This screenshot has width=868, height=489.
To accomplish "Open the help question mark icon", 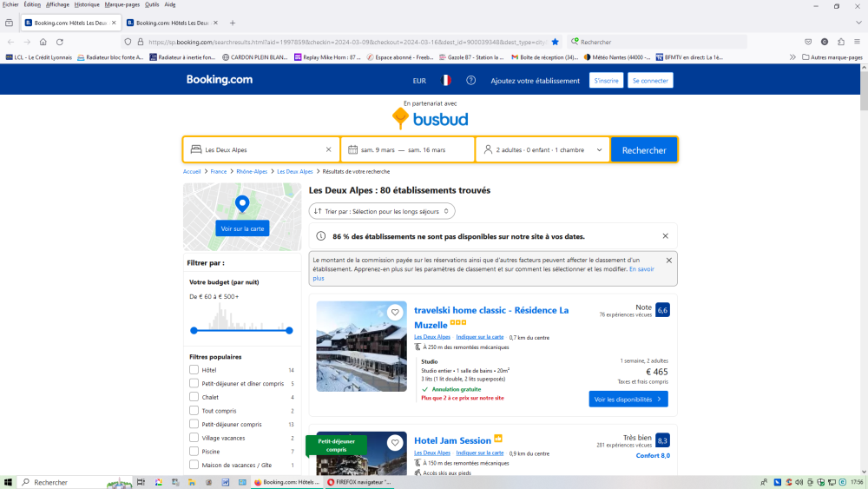I will pos(470,80).
